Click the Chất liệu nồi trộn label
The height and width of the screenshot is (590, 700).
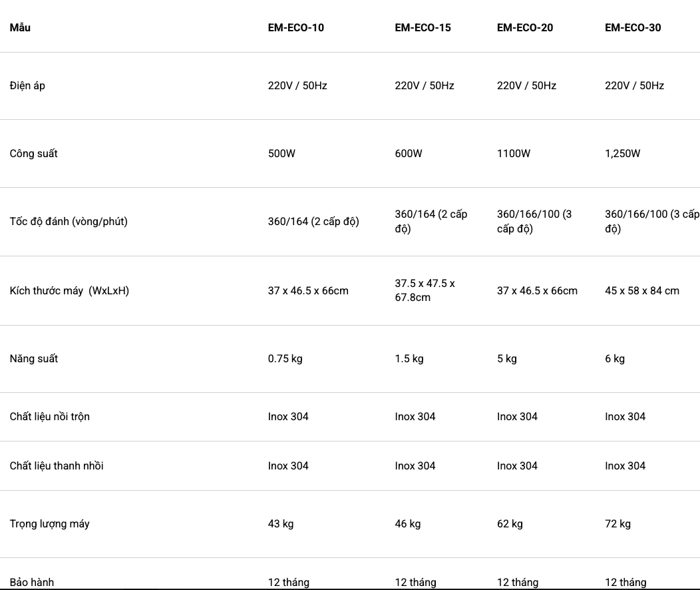(49, 416)
